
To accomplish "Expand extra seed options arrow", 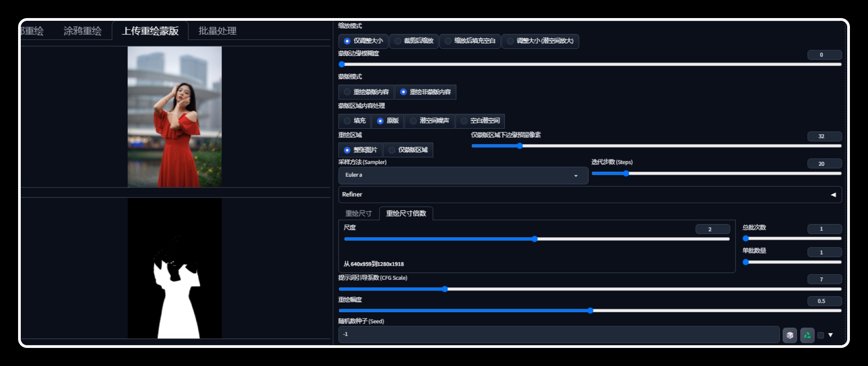I will [830, 335].
